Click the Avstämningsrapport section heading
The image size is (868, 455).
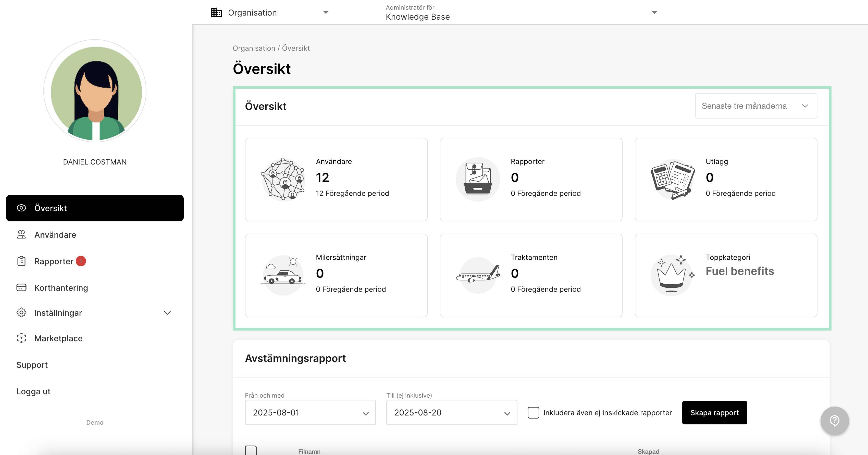tap(295, 358)
